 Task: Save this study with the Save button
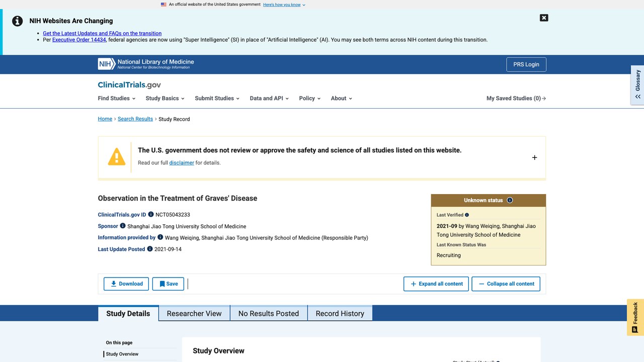[x=168, y=284]
